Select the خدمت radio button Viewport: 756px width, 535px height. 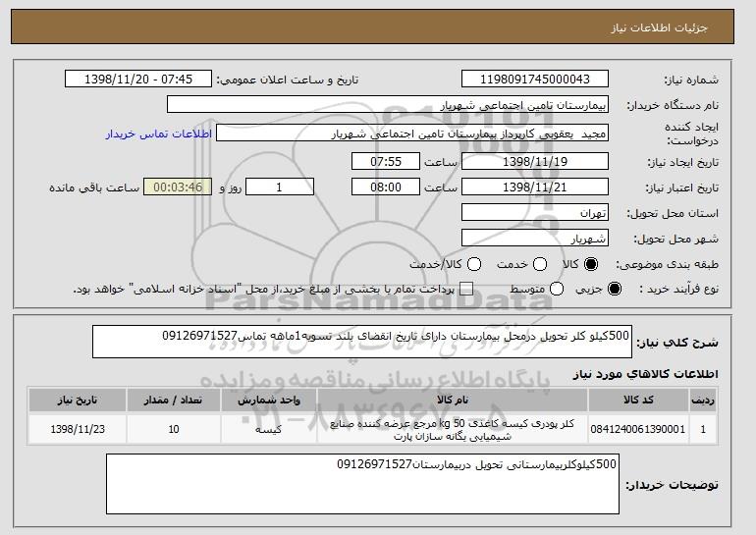pyautogui.click(x=540, y=264)
